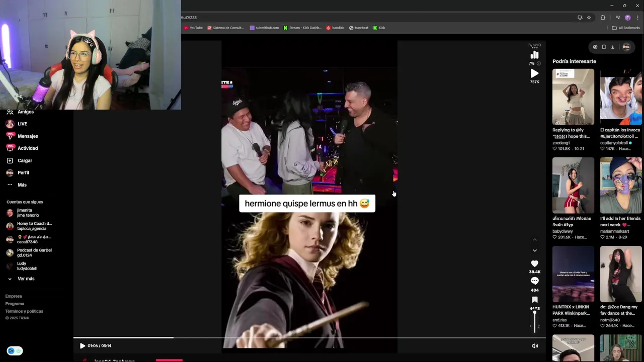The image size is (644, 362).
Task: Open profile avatar in TikTok top pill
Action: pos(626,47)
